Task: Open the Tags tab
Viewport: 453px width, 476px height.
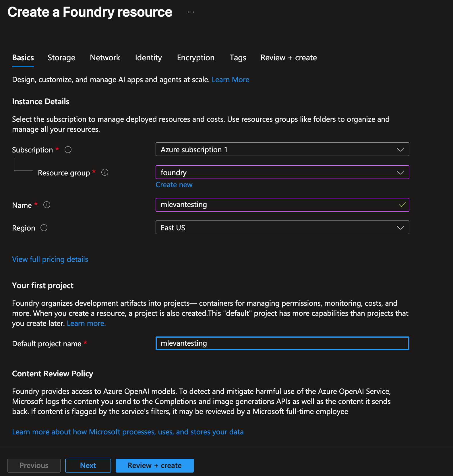Action: pyautogui.click(x=238, y=58)
